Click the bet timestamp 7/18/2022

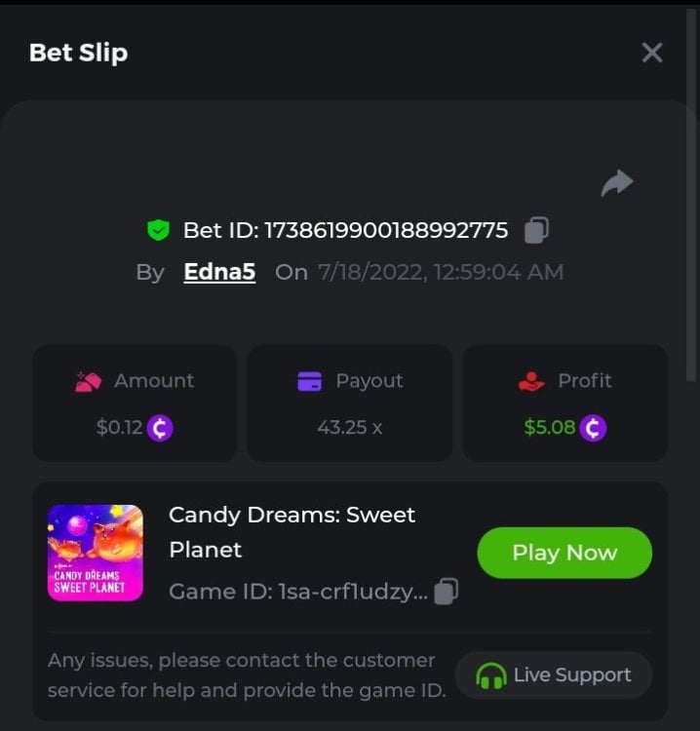pos(442,272)
